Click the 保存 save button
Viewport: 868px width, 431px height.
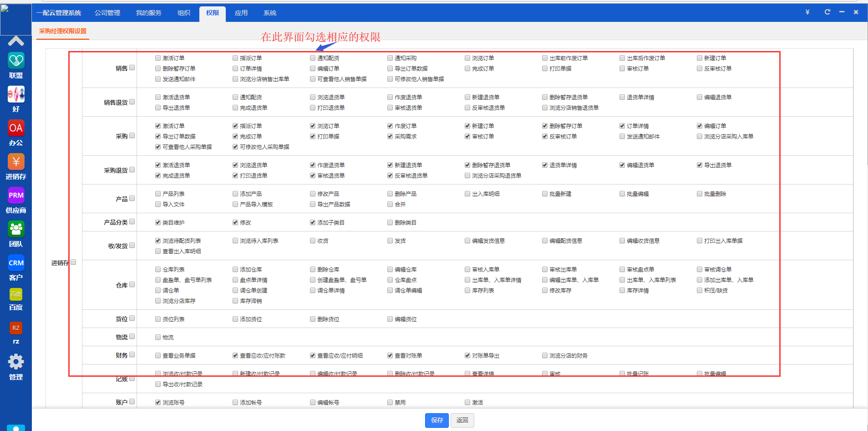point(437,420)
